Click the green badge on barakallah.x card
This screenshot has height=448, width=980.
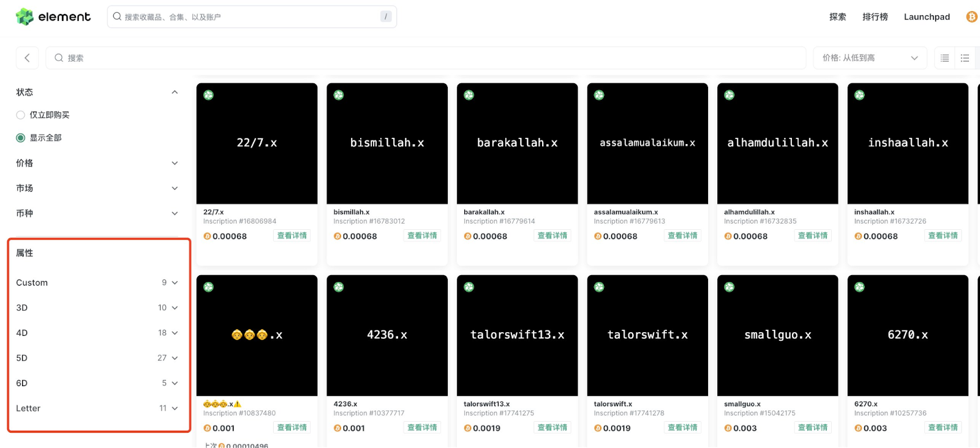coord(469,95)
